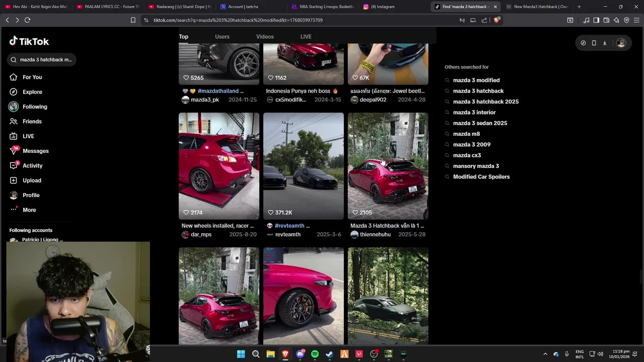
Task: Open the video with 2174 likes
Action: [219, 166]
